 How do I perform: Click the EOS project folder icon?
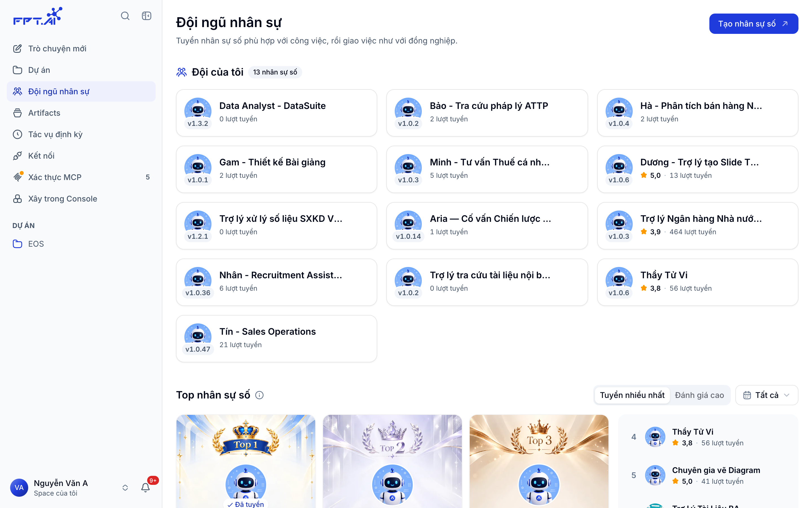[17, 244]
